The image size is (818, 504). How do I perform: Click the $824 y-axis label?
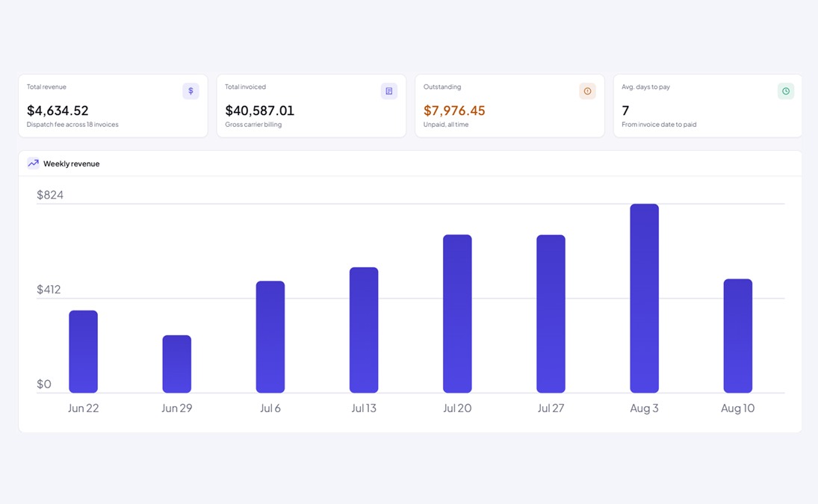(50, 195)
